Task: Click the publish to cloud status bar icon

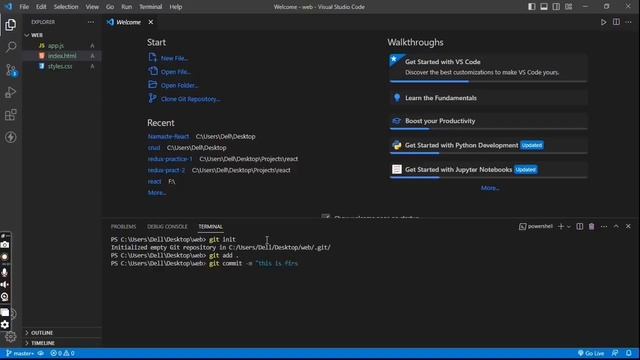Action: [41, 353]
